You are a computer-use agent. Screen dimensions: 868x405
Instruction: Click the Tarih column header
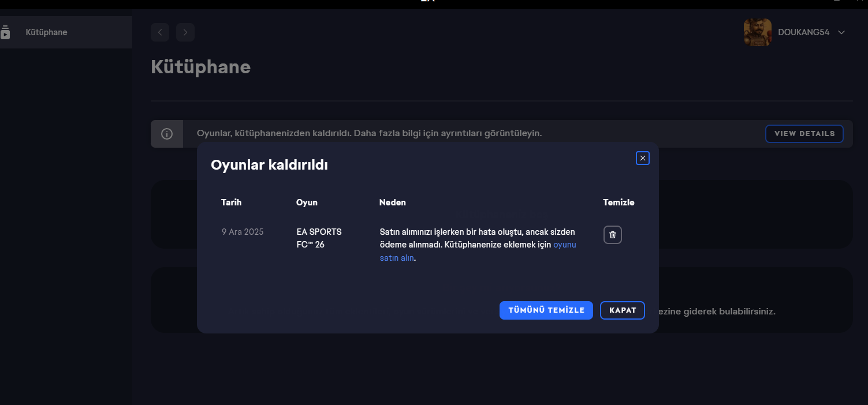[x=231, y=202]
